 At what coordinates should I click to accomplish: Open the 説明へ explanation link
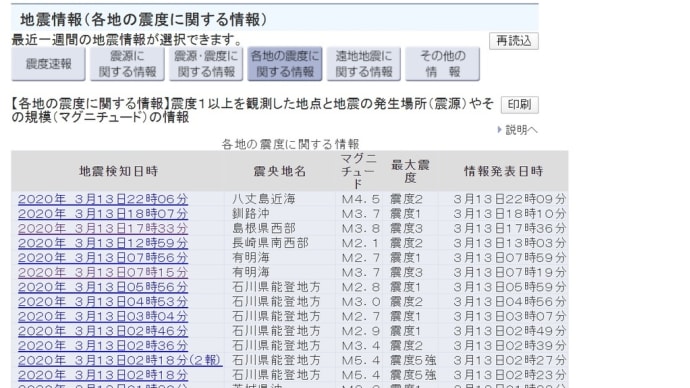[521, 130]
